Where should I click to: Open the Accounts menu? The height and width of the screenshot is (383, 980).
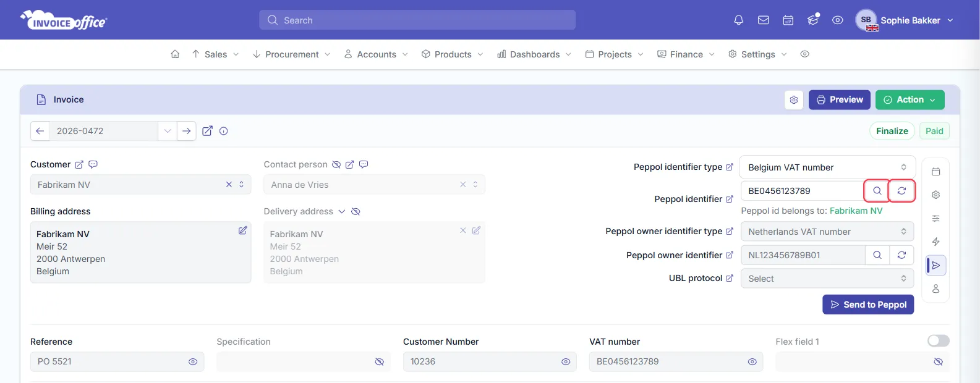click(377, 54)
